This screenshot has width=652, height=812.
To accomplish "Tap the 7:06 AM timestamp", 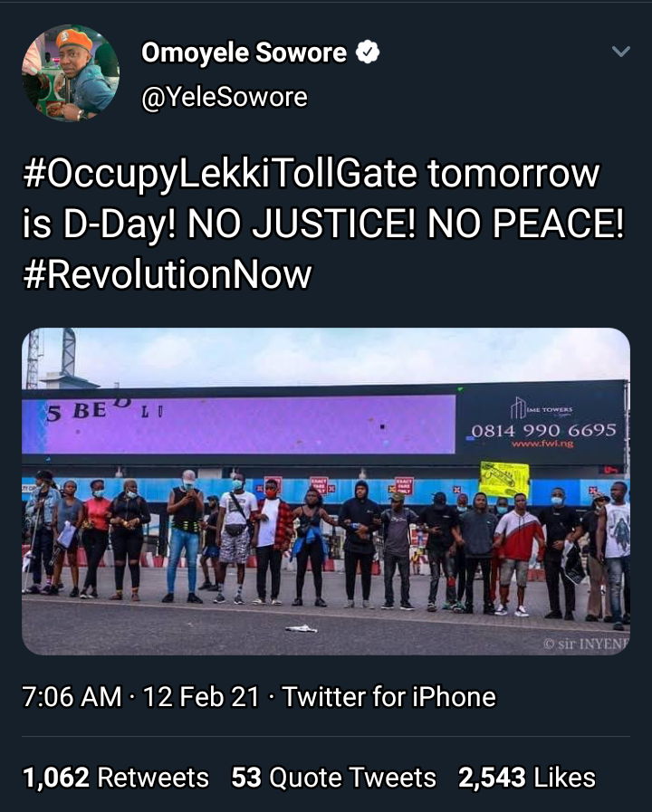I will click(x=72, y=697).
